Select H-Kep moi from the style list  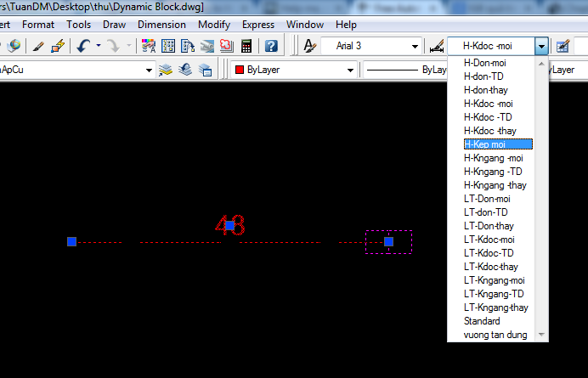pyautogui.click(x=484, y=144)
